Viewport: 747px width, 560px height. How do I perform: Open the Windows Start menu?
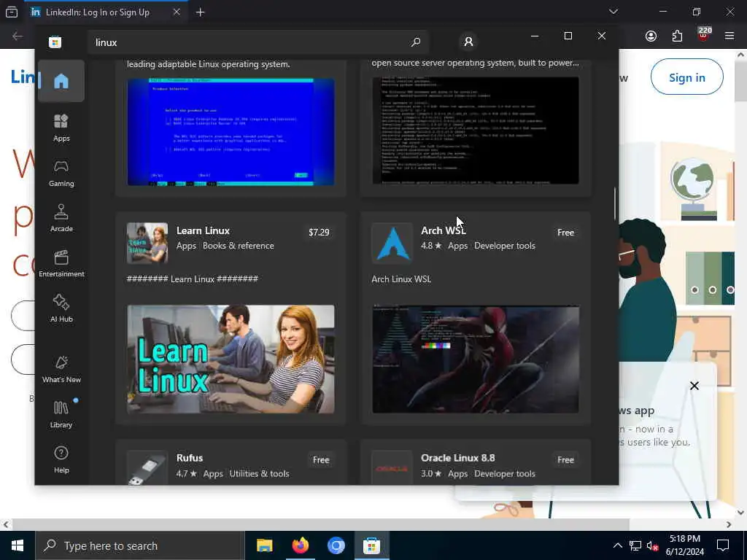tap(18, 545)
